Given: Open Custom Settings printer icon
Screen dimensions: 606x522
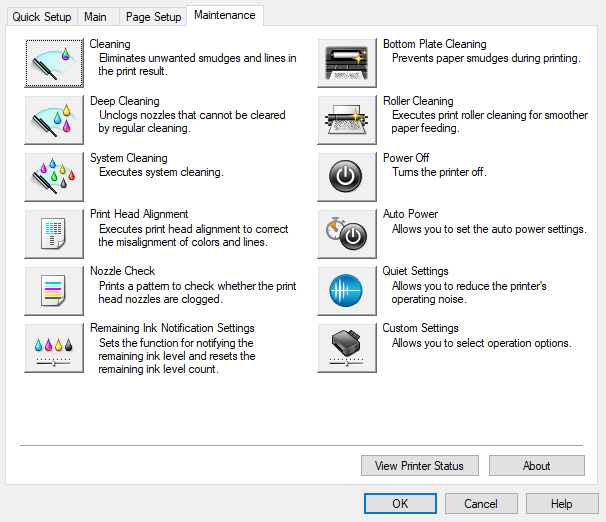Looking at the screenshot, I should click(347, 348).
